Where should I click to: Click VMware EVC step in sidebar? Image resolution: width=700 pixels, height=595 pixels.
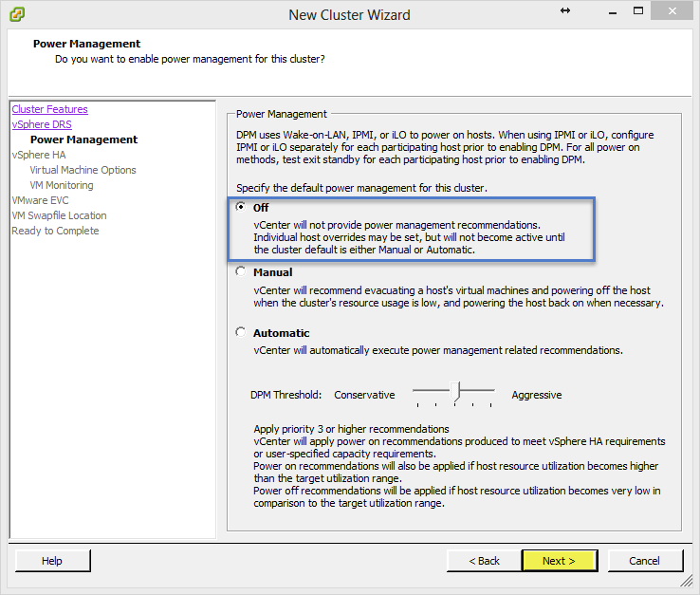40,200
